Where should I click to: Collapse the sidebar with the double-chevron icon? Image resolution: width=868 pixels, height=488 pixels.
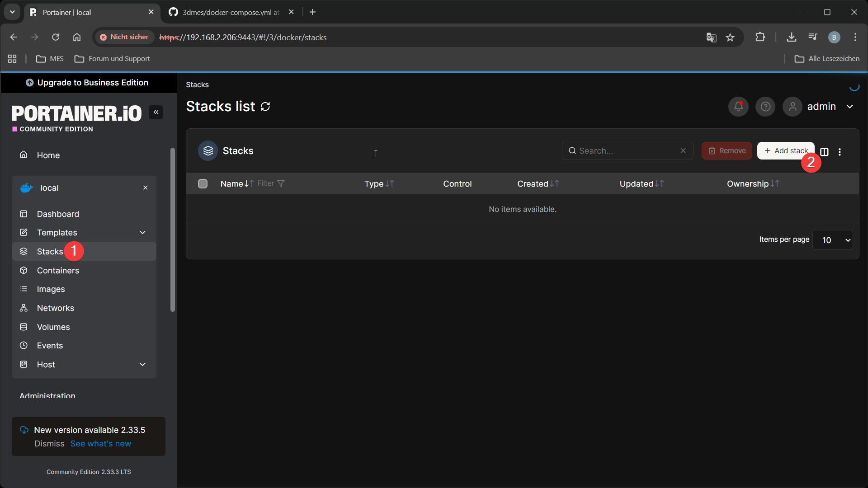pos(156,112)
